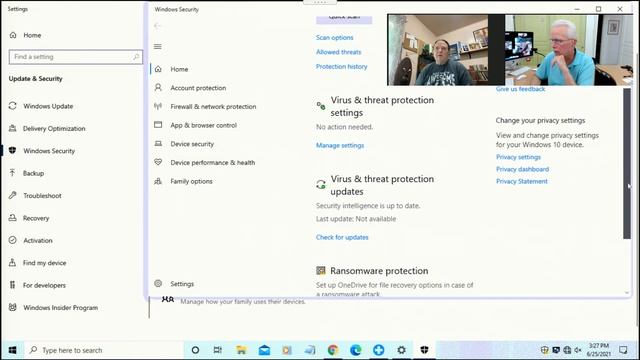This screenshot has width=640, height=360.
Task: Open Delivery Optimization settings
Action: 54,129
